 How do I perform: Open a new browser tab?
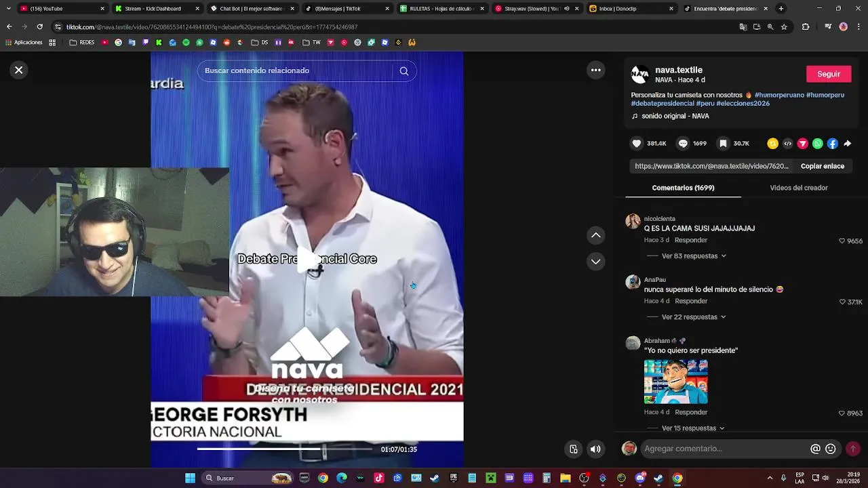(781, 9)
